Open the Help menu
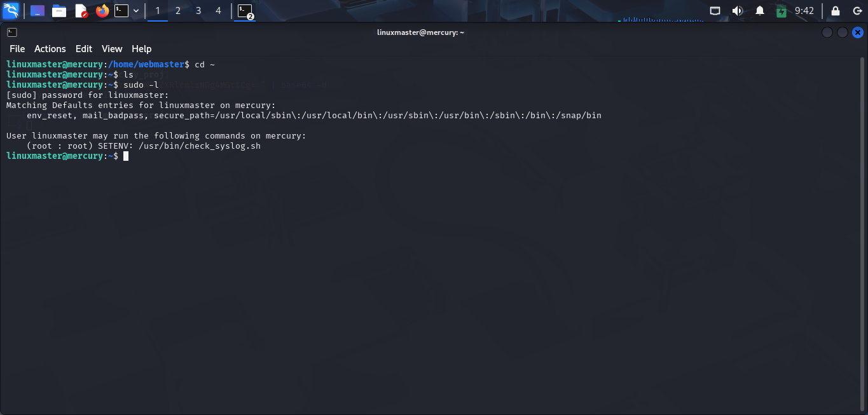The width and height of the screenshot is (868, 415). click(141, 49)
